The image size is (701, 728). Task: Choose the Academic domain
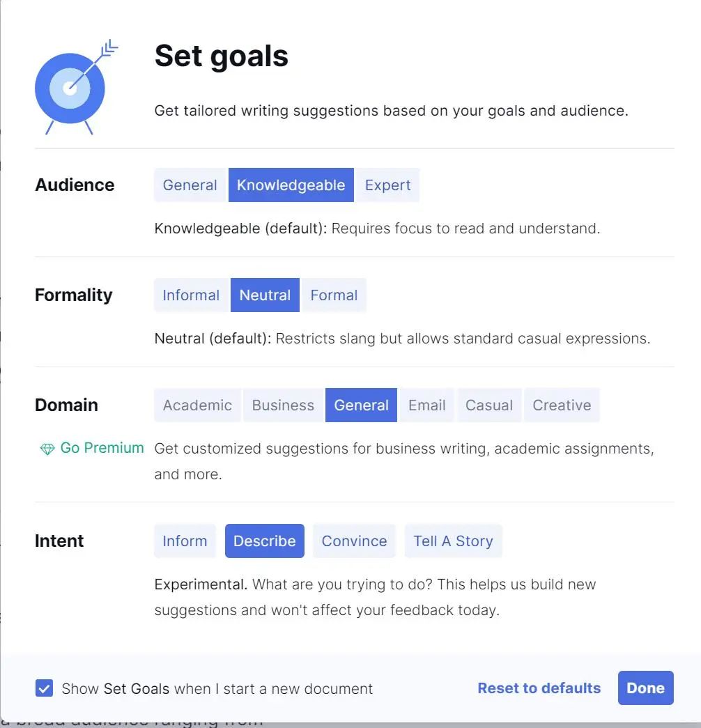point(197,405)
